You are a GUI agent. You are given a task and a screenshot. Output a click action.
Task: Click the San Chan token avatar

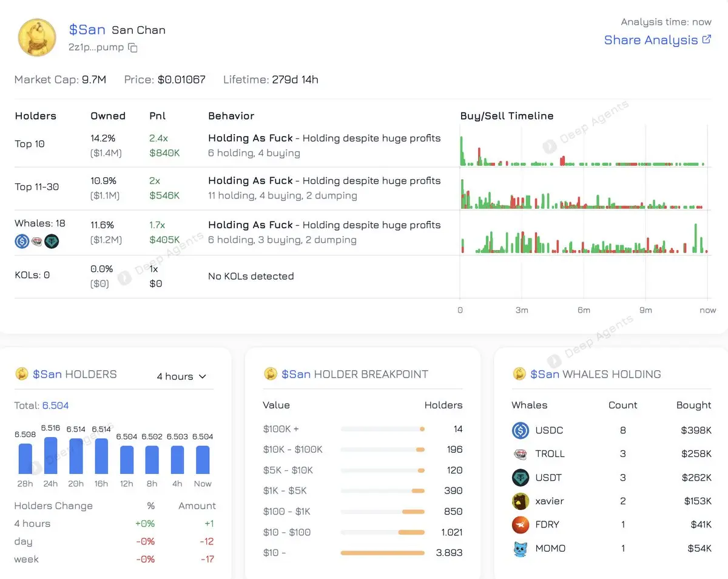pyautogui.click(x=38, y=38)
